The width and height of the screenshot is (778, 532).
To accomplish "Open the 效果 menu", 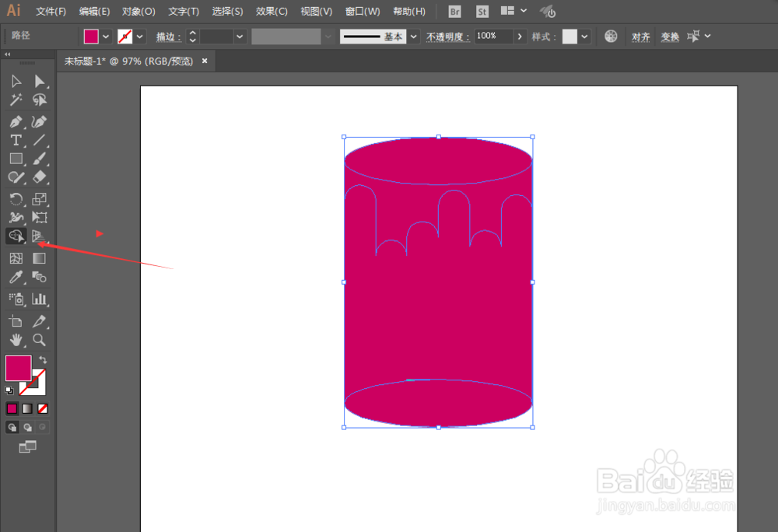I will [x=270, y=11].
